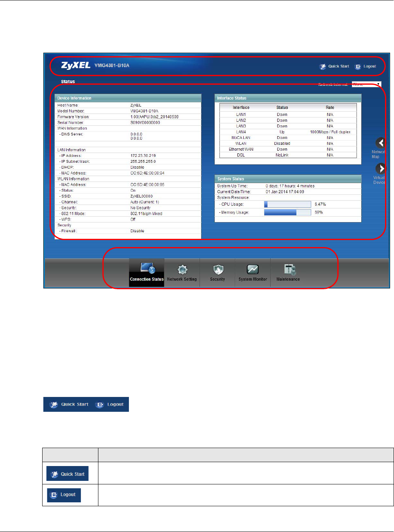Select firmware version 1.00(AAPU.0)b2_20140509
Viewport: 394px width, 532px height.
coord(154,117)
